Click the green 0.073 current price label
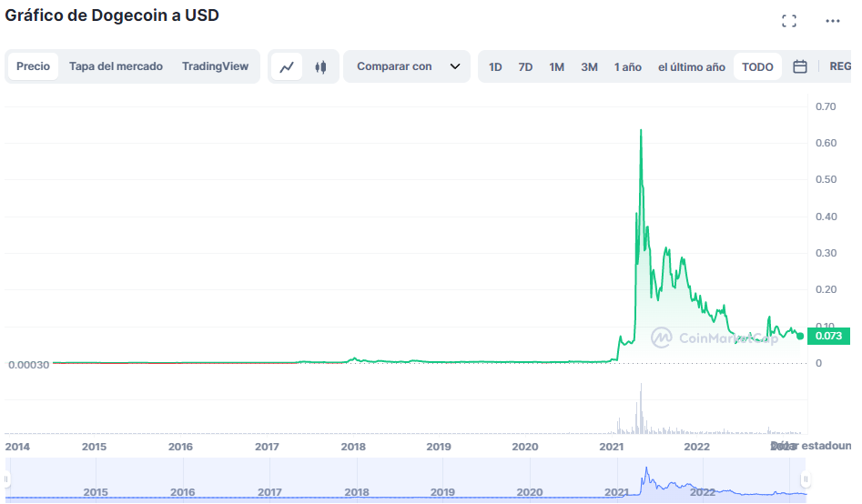This screenshot has width=862, height=504. point(828,336)
